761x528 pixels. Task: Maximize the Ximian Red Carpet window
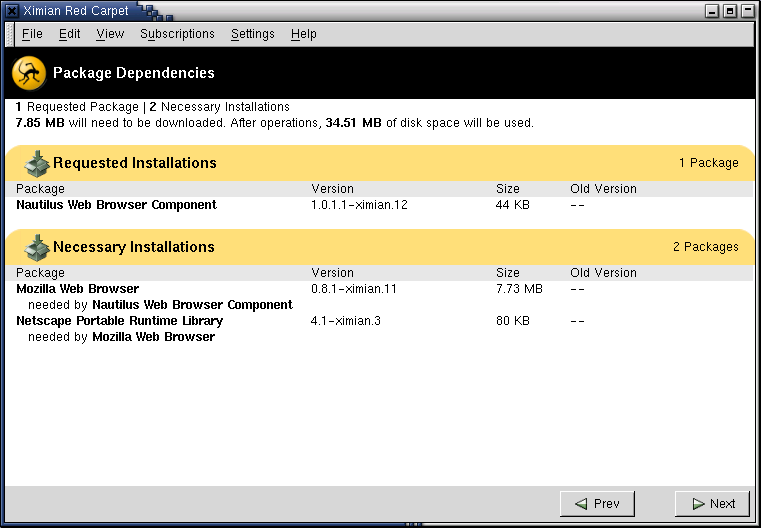(x=730, y=11)
